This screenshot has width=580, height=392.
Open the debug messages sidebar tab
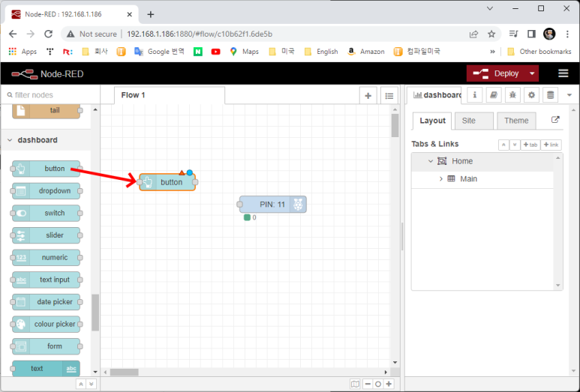click(x=513, y=95)
